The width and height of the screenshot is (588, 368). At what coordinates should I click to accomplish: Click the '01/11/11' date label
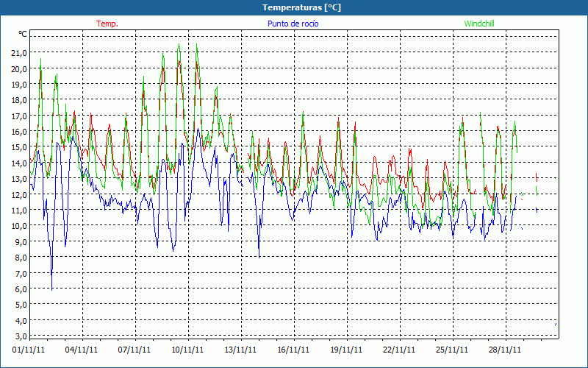[x=29, y=350]
